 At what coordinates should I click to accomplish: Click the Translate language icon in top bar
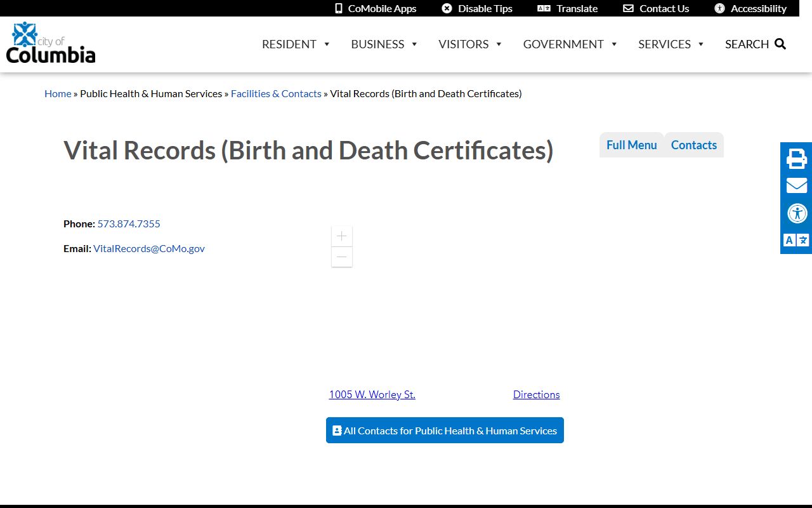point(544,8)
